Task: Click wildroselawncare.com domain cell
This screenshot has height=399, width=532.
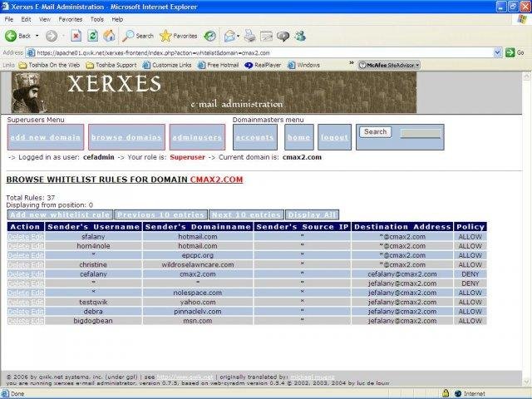Action: 198,264
